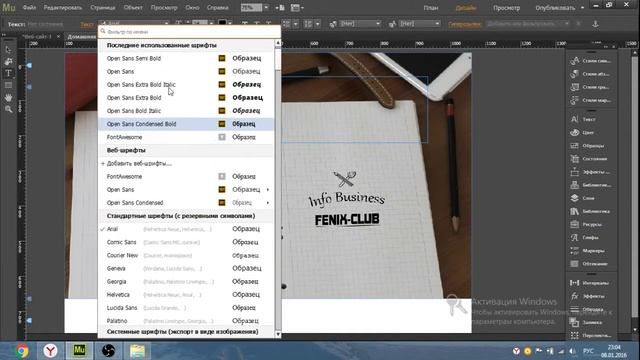Open the Стили гра... panel icon
The image size is (640, 360).
click(575, 87)
